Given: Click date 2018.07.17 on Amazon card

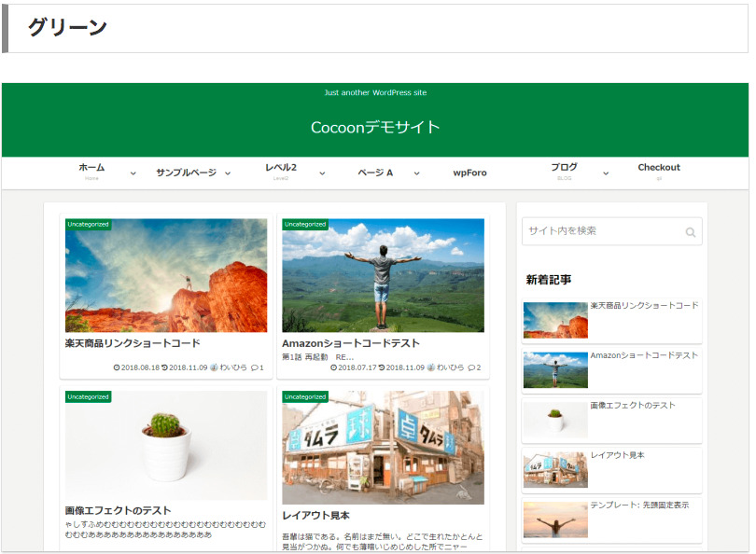Looking at the screenshot, I should (357, 367).
